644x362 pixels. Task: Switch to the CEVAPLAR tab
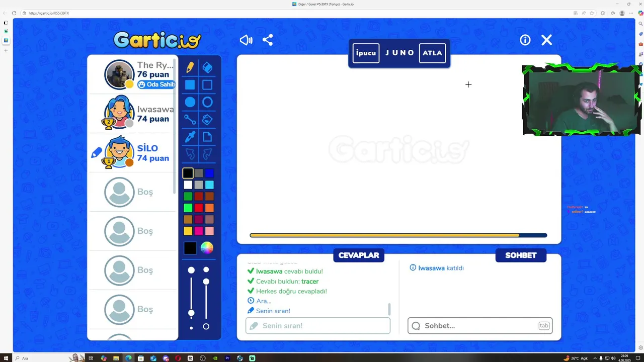(x=359, y=255)
